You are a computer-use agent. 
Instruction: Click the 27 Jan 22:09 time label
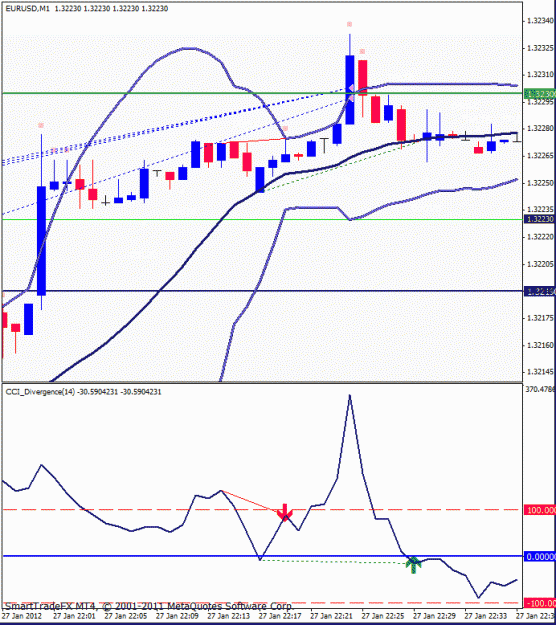177,616
